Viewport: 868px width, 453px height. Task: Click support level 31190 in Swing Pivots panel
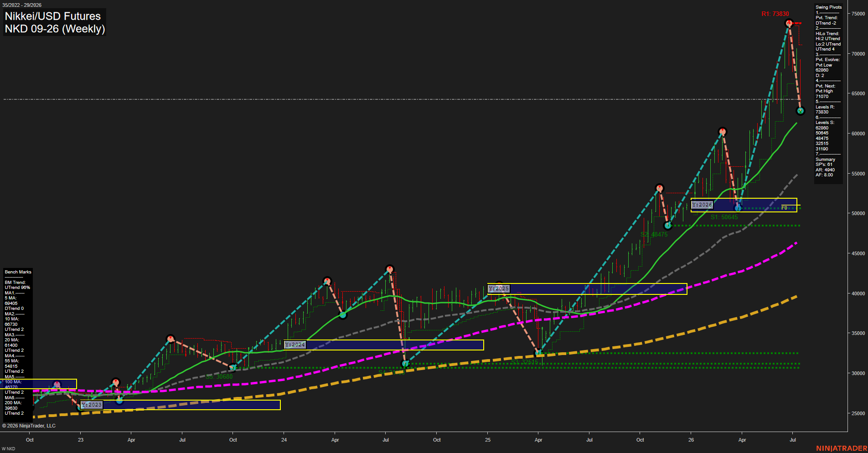(x=822, y=149)
